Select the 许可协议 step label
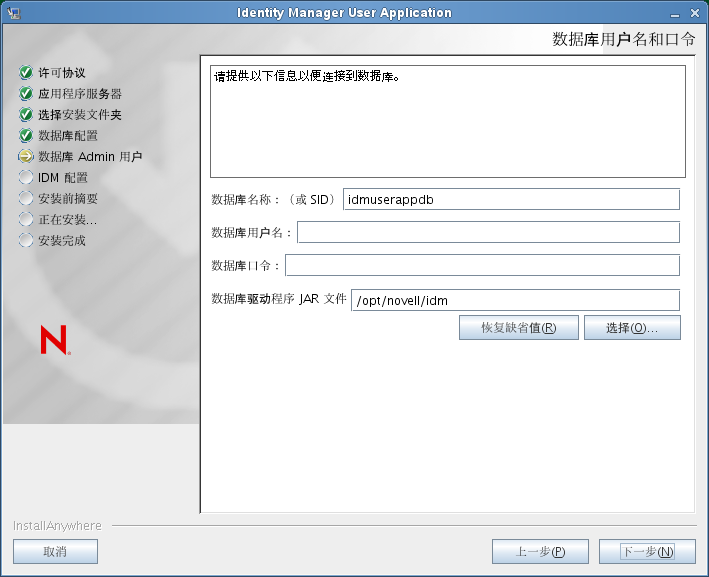 (x=61, y=72)
